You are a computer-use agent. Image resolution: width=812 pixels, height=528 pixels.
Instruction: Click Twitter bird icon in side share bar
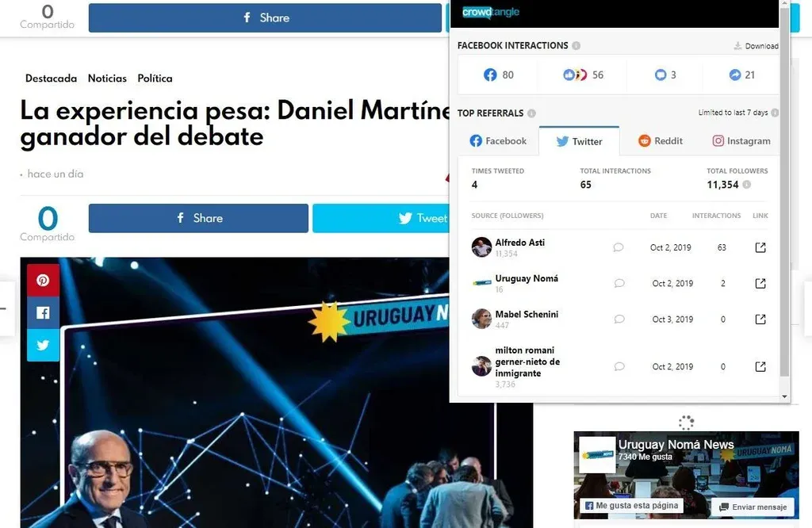point(43,345)
